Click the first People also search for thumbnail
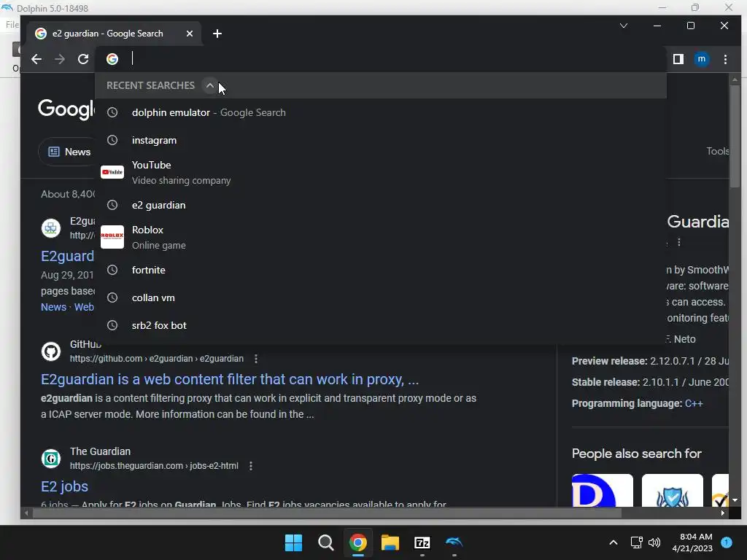747x560 pixels. pos(602,490)
